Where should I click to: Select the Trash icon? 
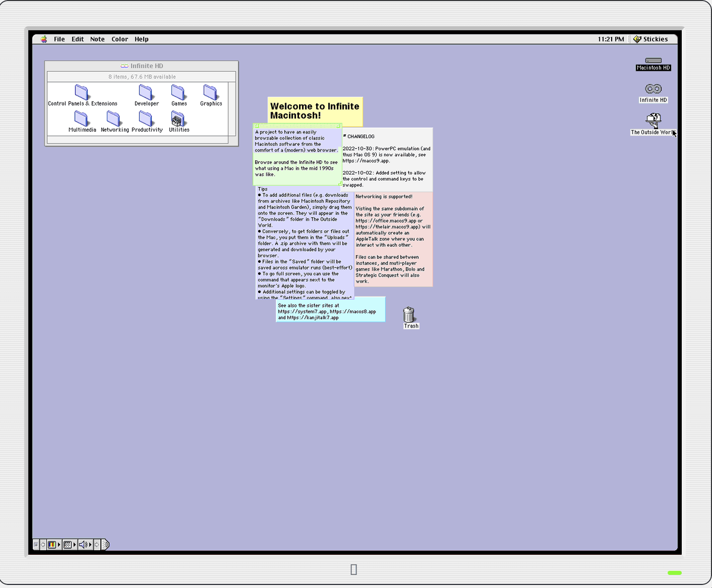409,317
